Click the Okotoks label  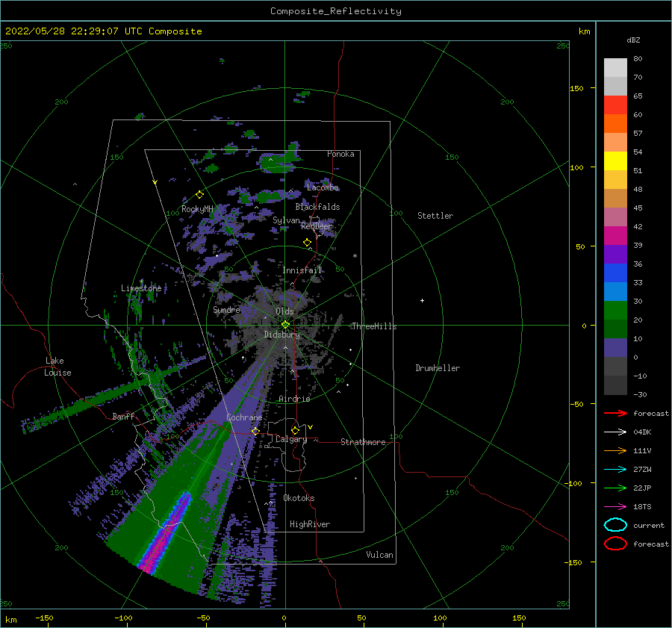pos(299,498)
